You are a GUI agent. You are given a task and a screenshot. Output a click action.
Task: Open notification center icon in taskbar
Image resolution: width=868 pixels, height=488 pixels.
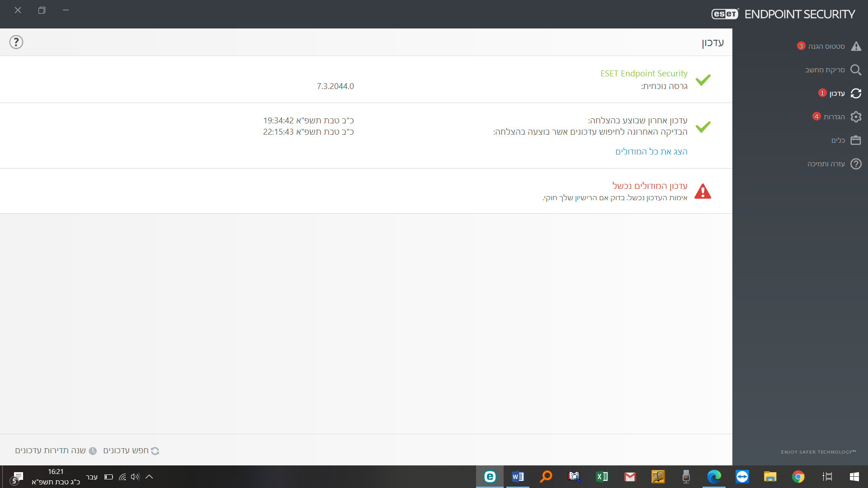tap(17, 477)
